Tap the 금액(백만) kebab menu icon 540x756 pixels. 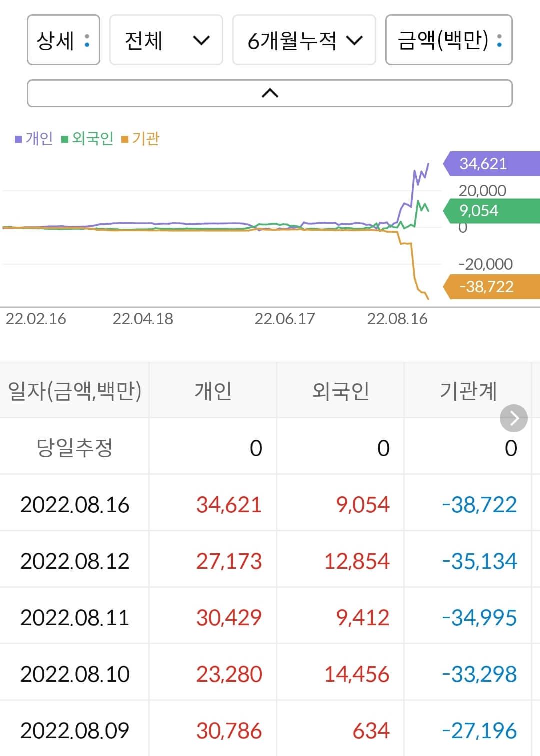coord(500,41)
